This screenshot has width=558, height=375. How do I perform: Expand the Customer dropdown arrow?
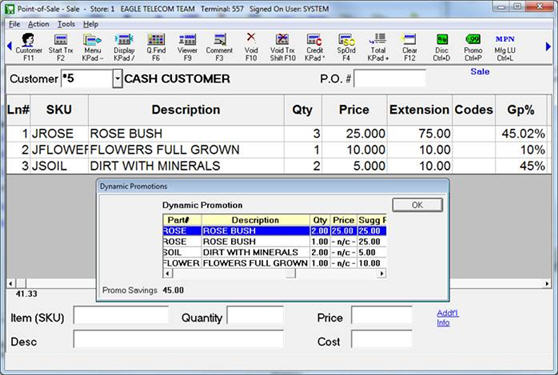coord(117,79)
